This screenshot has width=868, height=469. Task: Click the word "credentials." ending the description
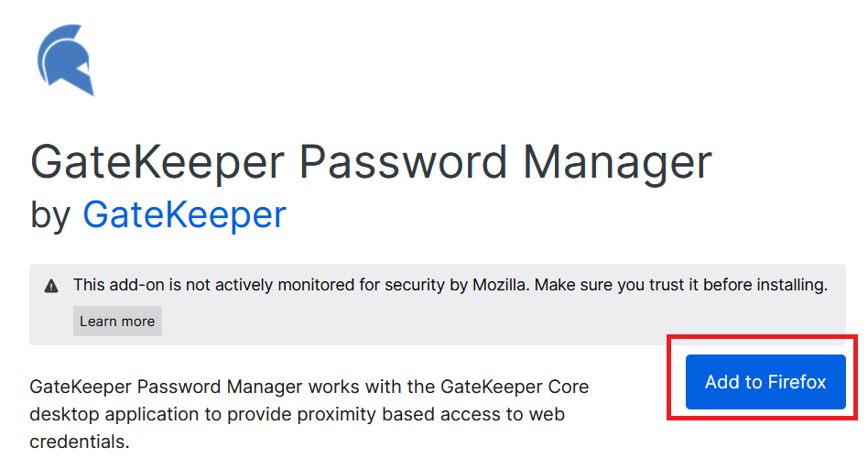pyautogui.click(x=79, y=442)
